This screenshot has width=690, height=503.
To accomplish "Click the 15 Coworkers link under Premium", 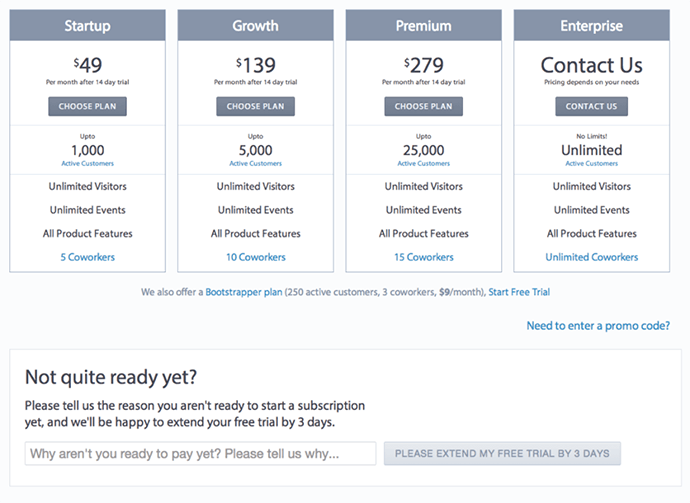I will click(424, 257).
